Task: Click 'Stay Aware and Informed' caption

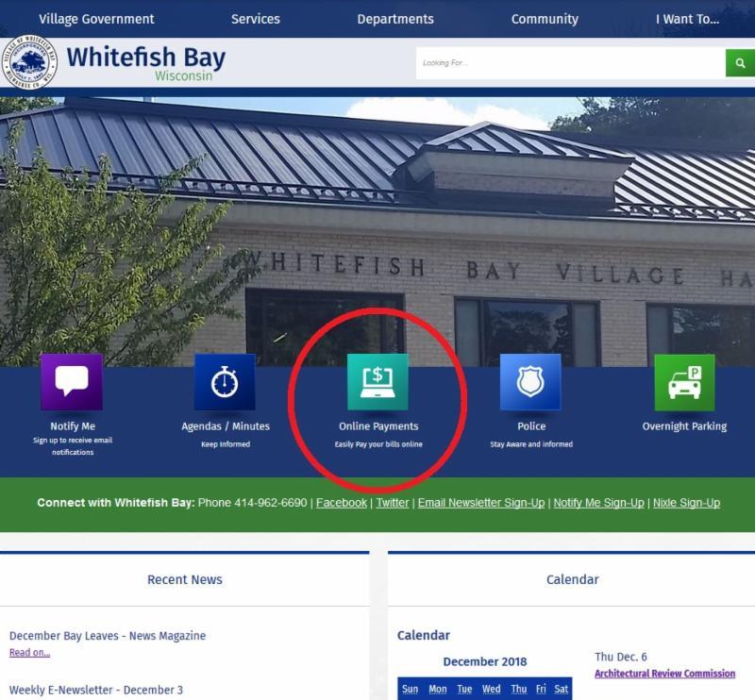Action: [x=531, y=444]
